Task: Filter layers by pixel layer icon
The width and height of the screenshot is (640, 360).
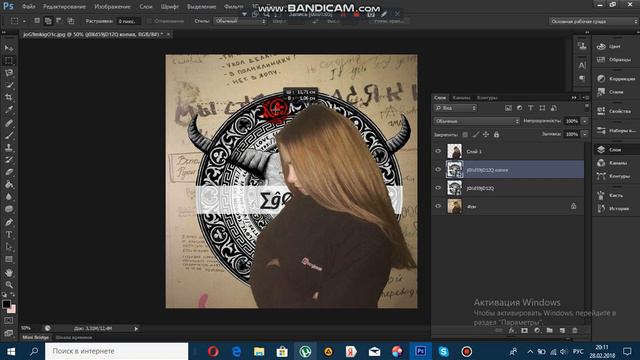Action: coord(508,108)
